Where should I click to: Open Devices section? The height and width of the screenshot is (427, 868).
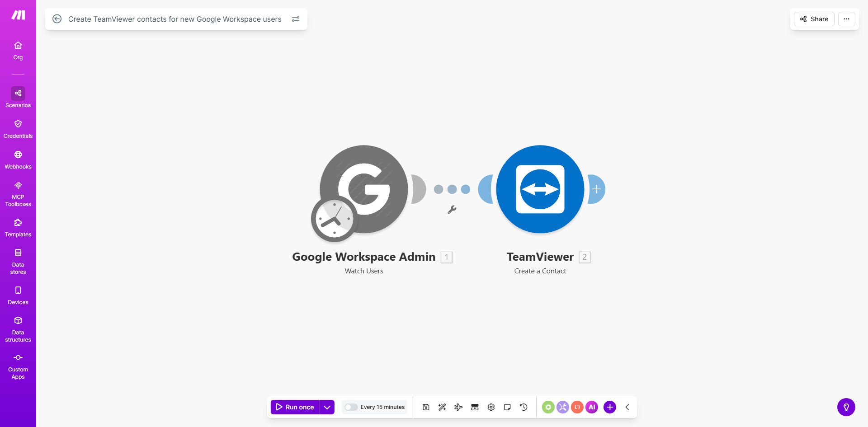tap(18, 296)
